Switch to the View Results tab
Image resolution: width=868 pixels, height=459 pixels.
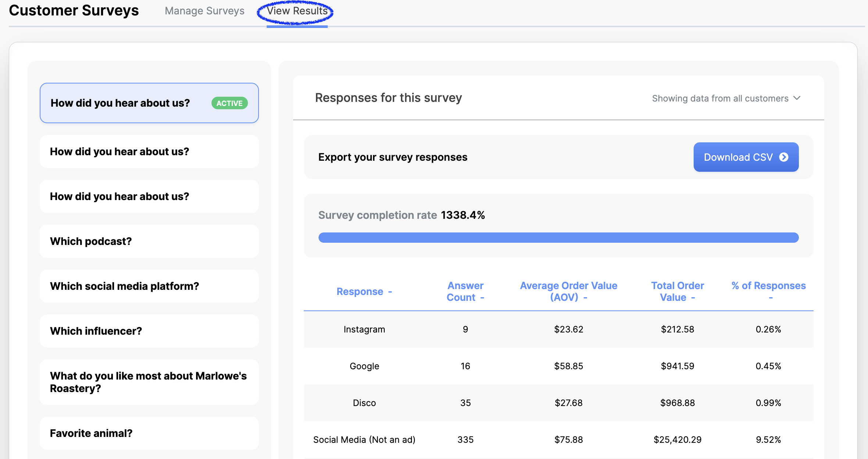click(x=297, y=11)
